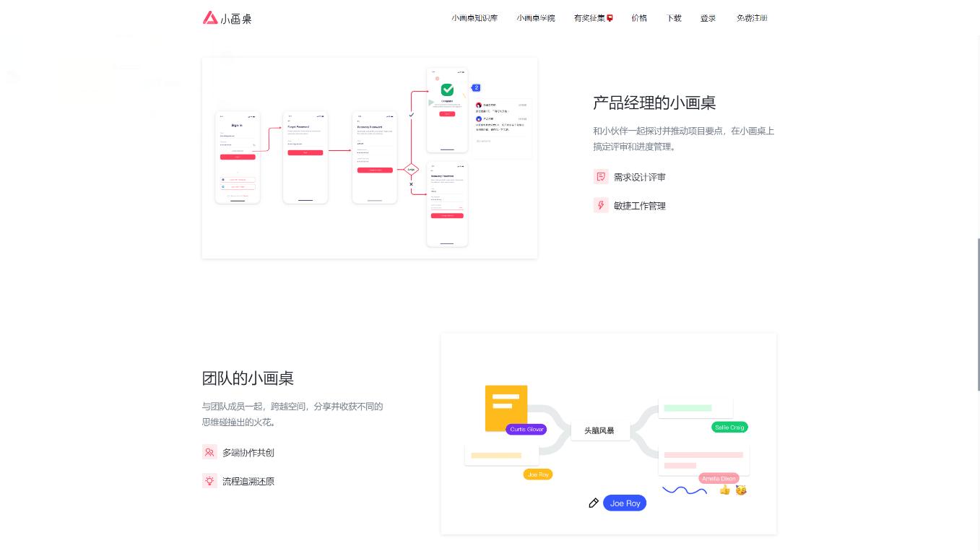Open the product flowchart preview image
The width and height of the screenshot is (980, 551).
coord(370,157)
